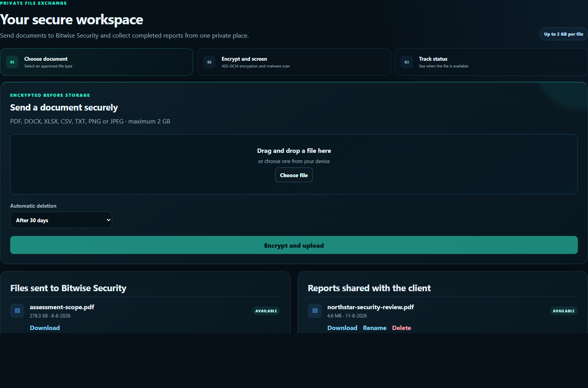Click the 'Automatic deletion' label
This screenshot has width=588, height=388.
point(33,206)
